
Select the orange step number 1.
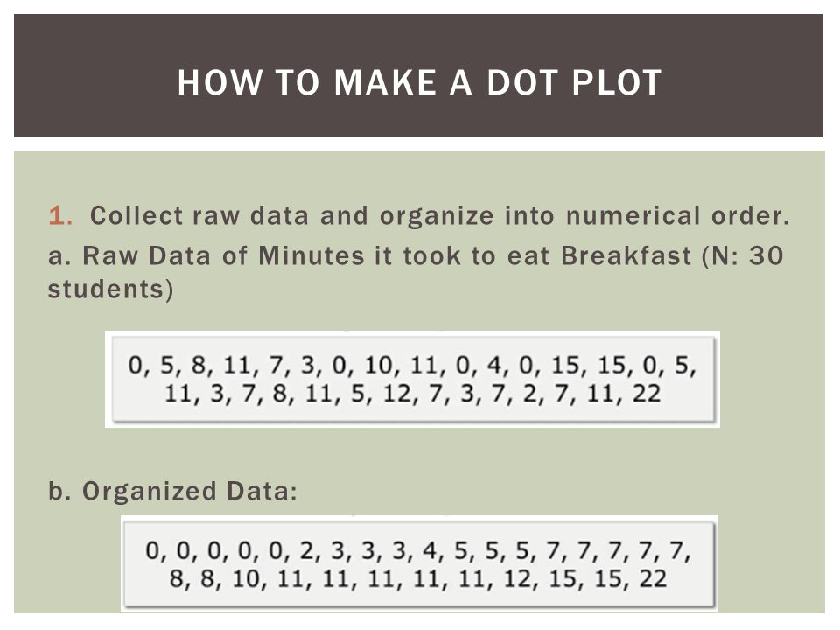60,215
